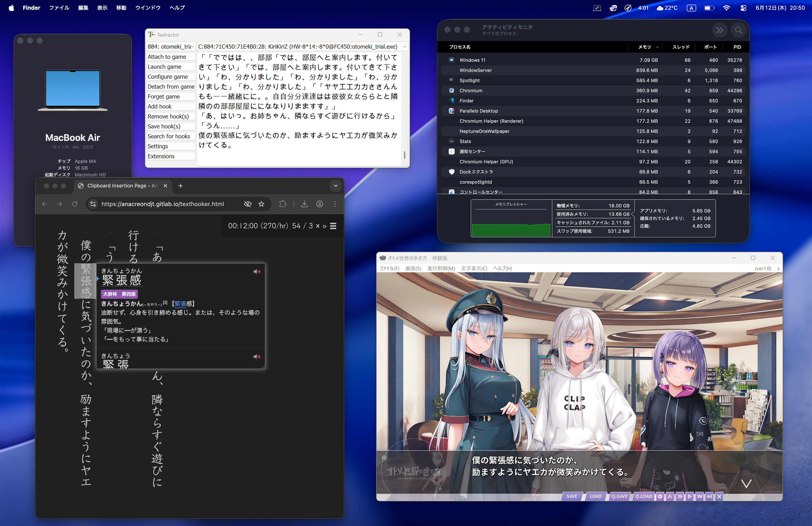
Task: Click Search for hooks in Textractor
Action: tap(171, 136)
